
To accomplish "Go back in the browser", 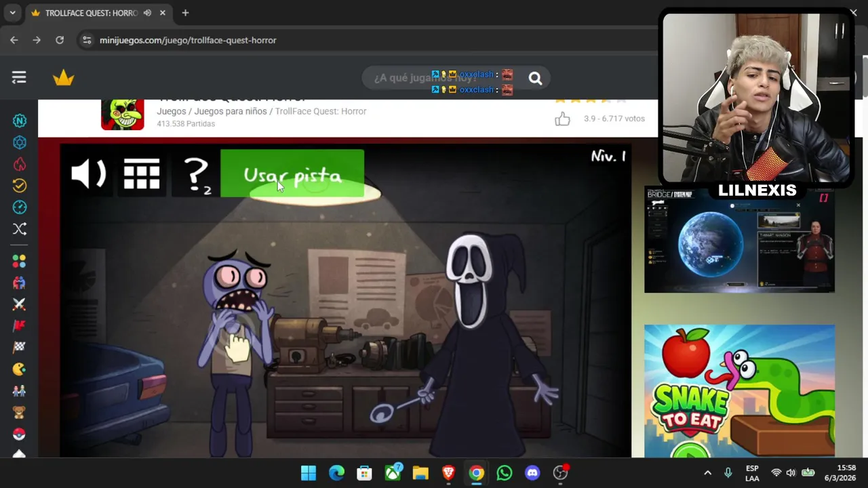I will tap(14, 40).
